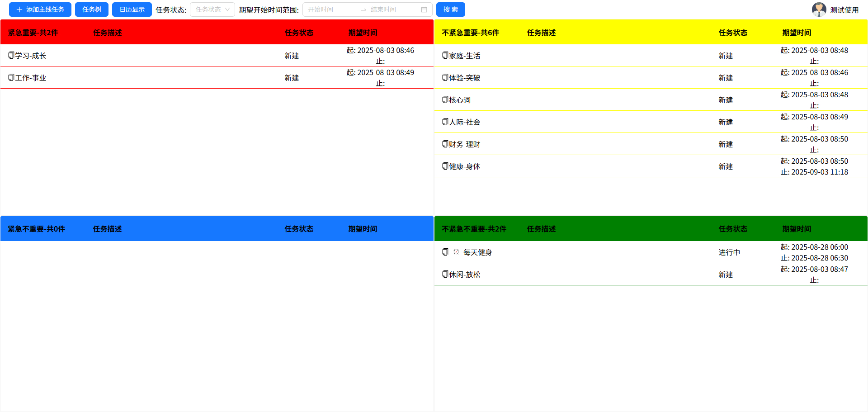The width and height of the screenshot is (868, 412).
Task: Click the 不紧急重要-共6件 header
Action: (x=471, y=33)
